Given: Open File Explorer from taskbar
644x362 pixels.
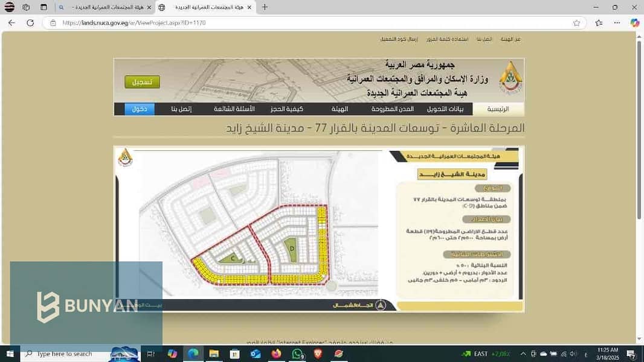Looking at the screenshot, I should click(x=214, y=354).
